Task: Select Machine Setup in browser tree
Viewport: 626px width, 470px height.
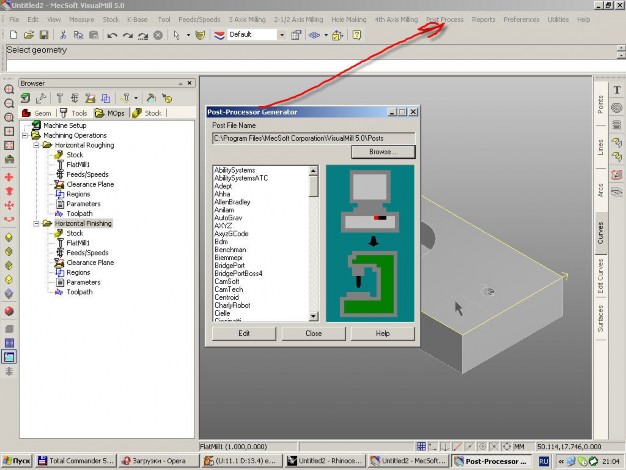Action: click(x=65, y=125)
